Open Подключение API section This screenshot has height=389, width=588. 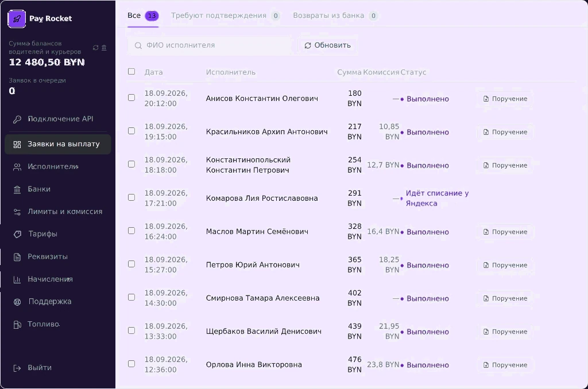[58, 119]
